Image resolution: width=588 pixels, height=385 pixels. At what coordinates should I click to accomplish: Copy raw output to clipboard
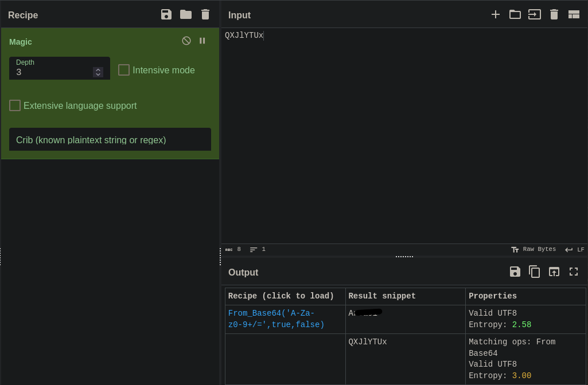coord(535,272)
